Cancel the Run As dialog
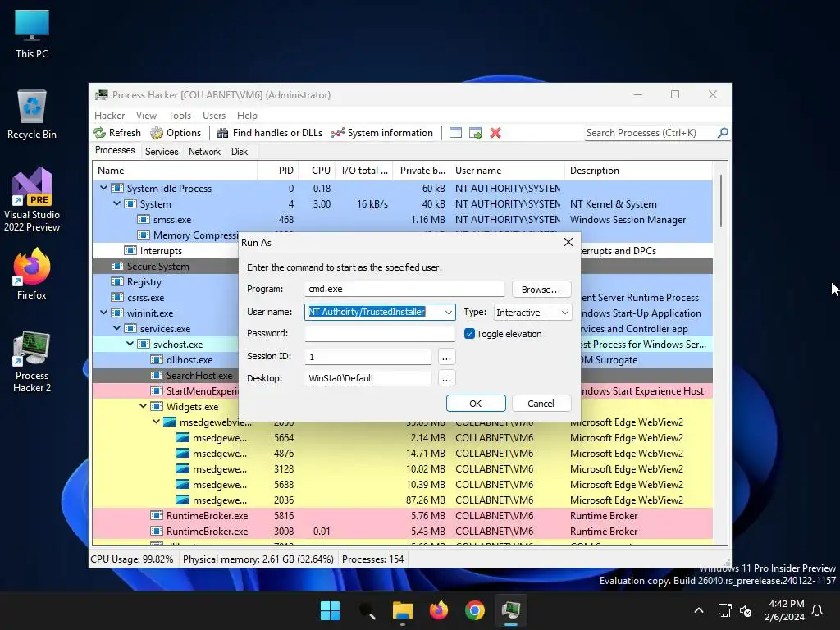Image resolution: width=840 pixels, height=630 pixels. pyautogui.click(x=541, y=404)
